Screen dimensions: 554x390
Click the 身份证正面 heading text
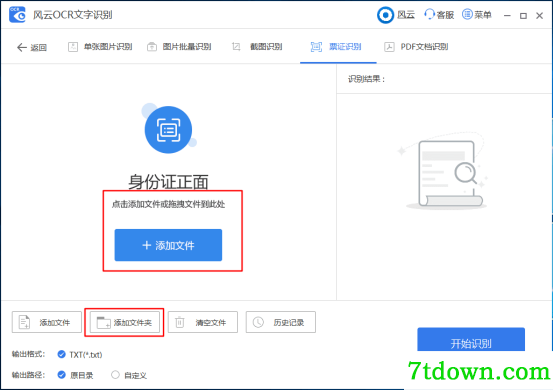(x=168, y=182)
